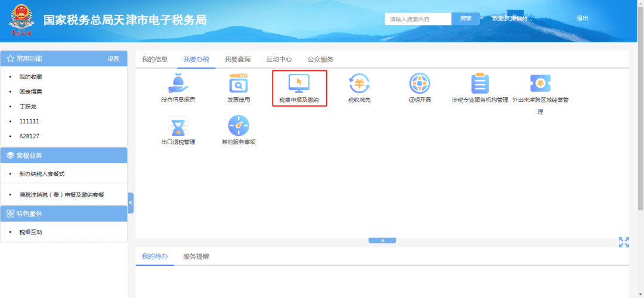Collapse the left sidebar with arrow handle
This screenshot has width=644, height=298.
131,203
